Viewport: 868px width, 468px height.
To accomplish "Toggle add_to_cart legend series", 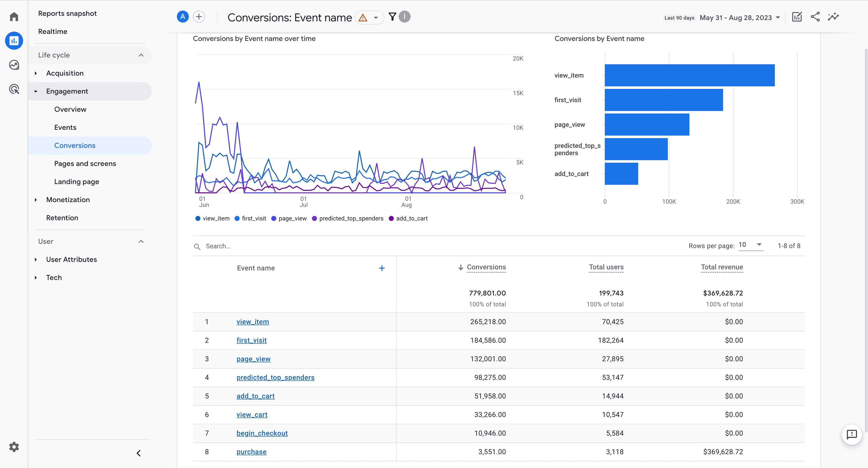I will (x=408, y=218).
